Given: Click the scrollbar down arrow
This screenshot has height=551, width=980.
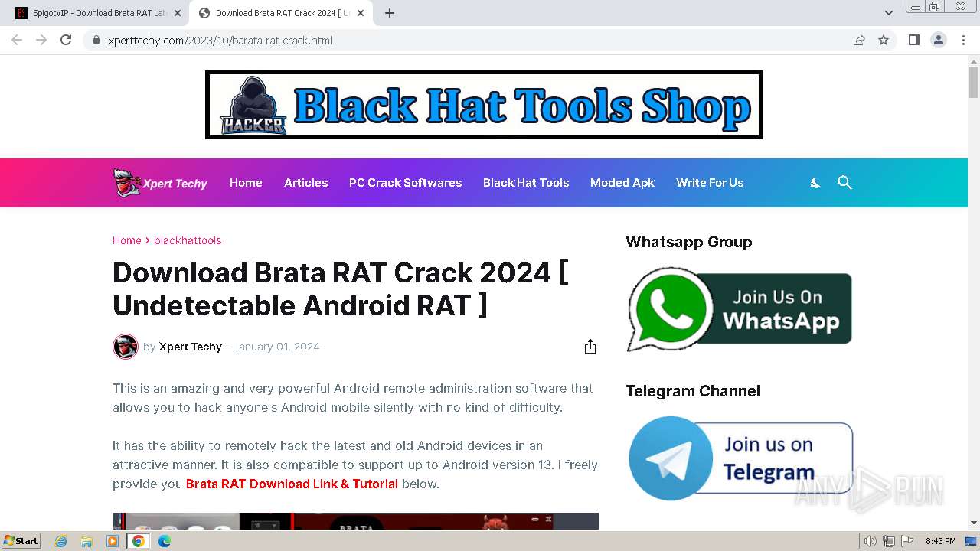Looking at the screenshot, I should [x=974, y=523].
